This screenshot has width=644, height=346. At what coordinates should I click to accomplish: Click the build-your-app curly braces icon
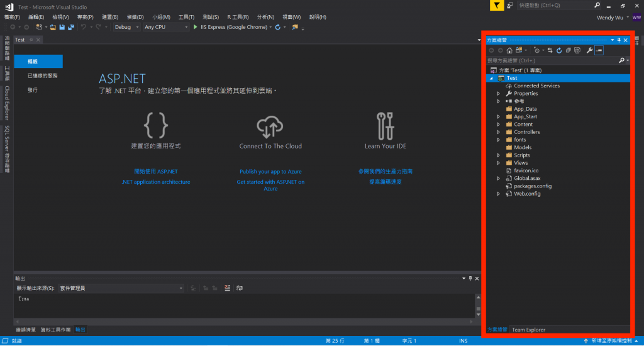click(x=156, y=125)
